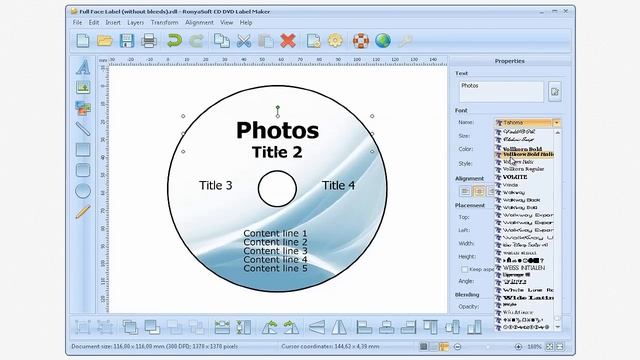The width and height of the screenshot is (640, 360).
Task: Open the Alignment menu
Action: coord(199,22)
